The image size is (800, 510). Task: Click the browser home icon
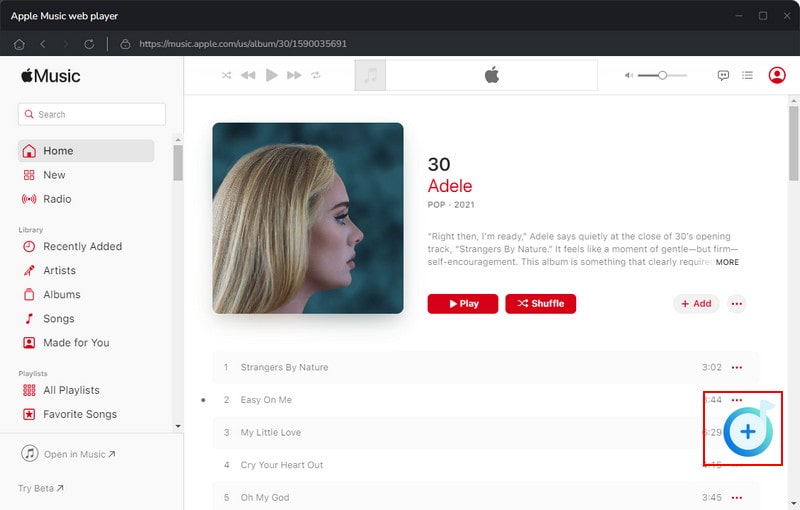pos(19,44)
